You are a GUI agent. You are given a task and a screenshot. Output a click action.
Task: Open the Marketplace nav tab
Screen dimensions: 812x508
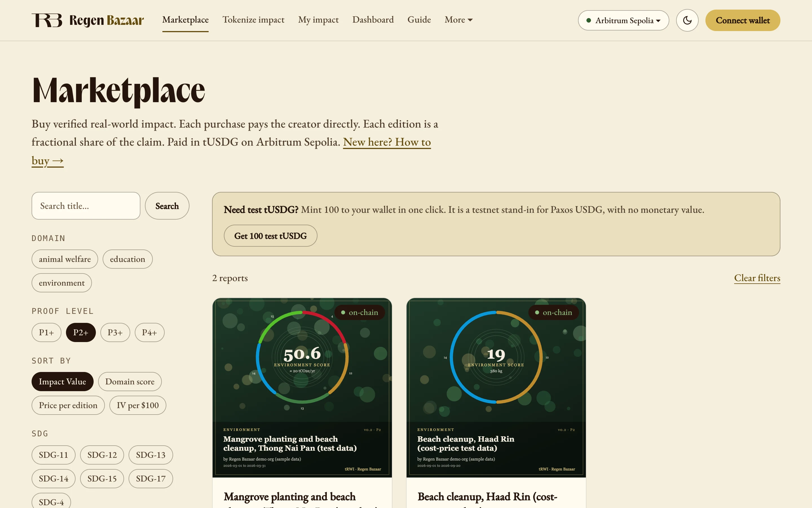click(186, 20)
